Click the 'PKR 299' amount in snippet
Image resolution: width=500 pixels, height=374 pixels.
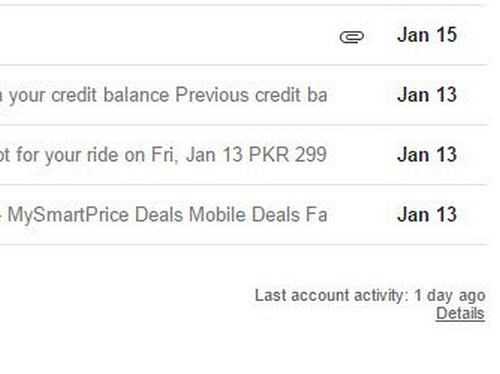[x=288, y=154]
